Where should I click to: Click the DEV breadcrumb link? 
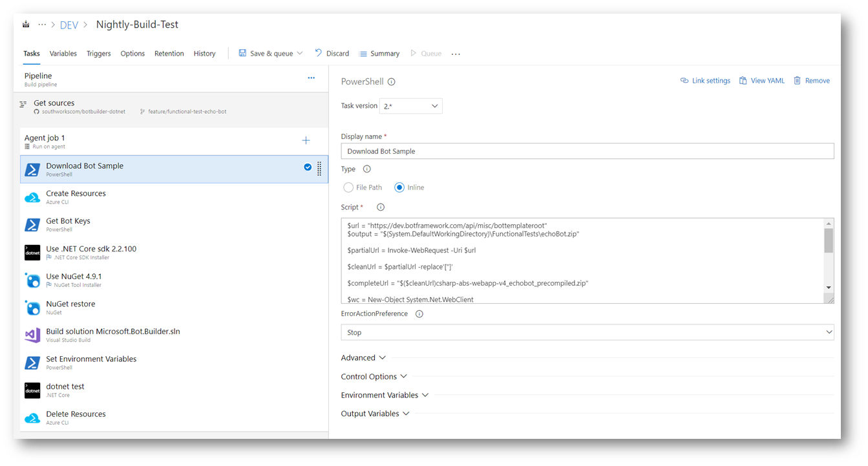[69, 25]
